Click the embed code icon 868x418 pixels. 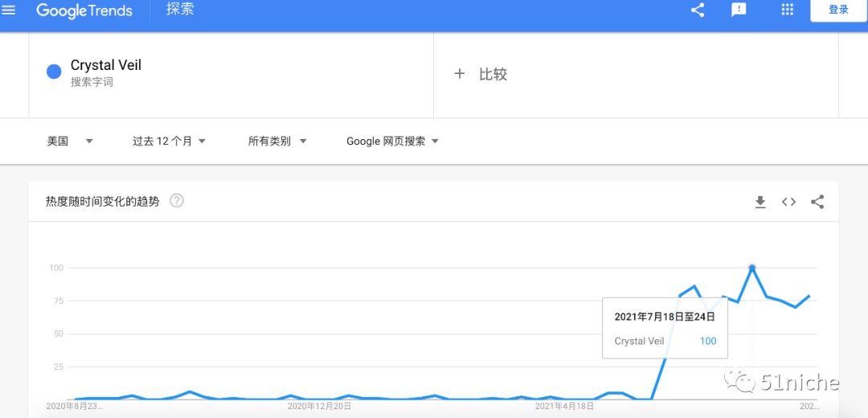pyautogui.click(x=789, y=202)
